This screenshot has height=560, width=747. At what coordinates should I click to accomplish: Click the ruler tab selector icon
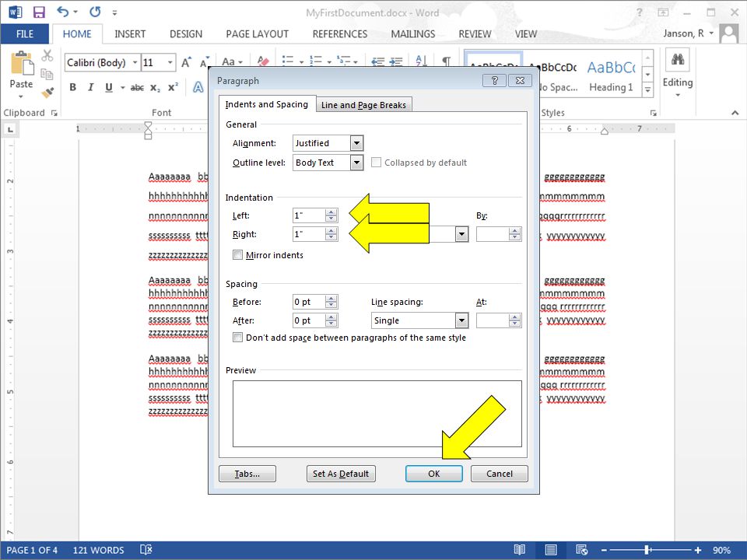[10, 129]
